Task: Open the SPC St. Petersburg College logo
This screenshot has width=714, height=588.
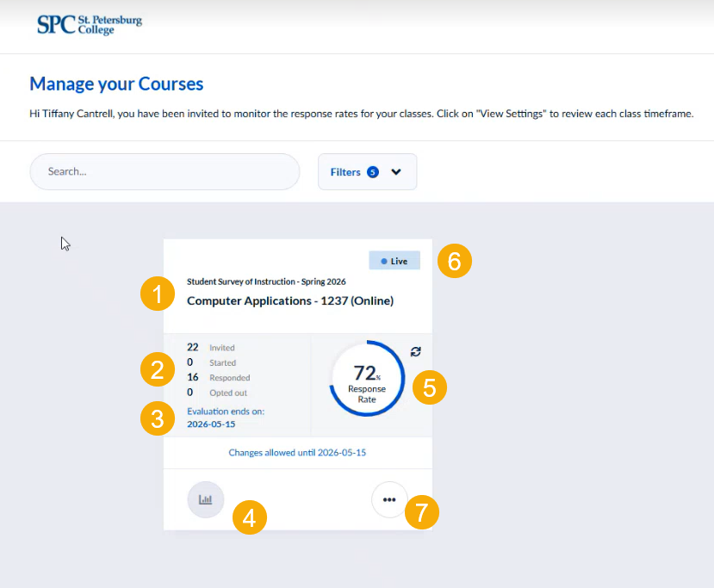Action: click(x=90, y=25)
